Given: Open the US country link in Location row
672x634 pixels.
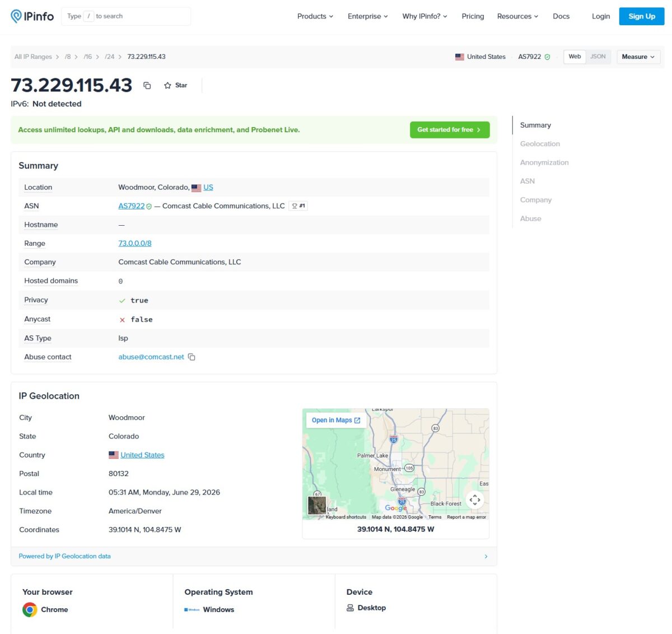Looking at the screenshot, I should pyautogui.click(x=208, y=188).
